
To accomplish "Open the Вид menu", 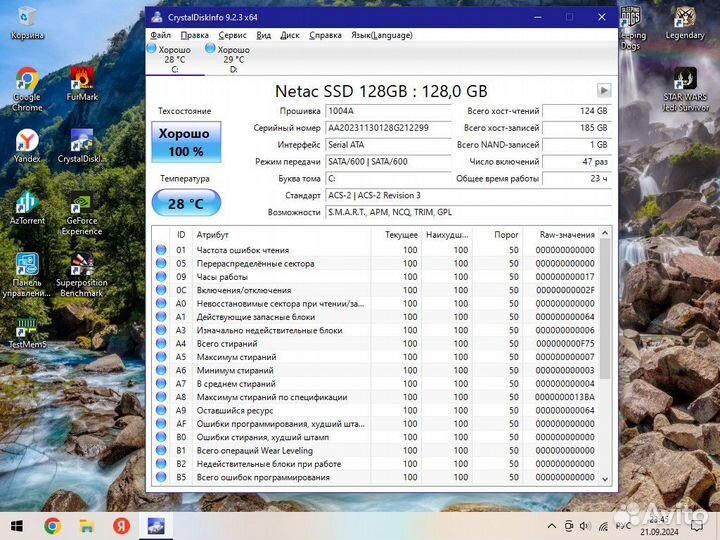I will pyautogui.click(x=263, y=35).
